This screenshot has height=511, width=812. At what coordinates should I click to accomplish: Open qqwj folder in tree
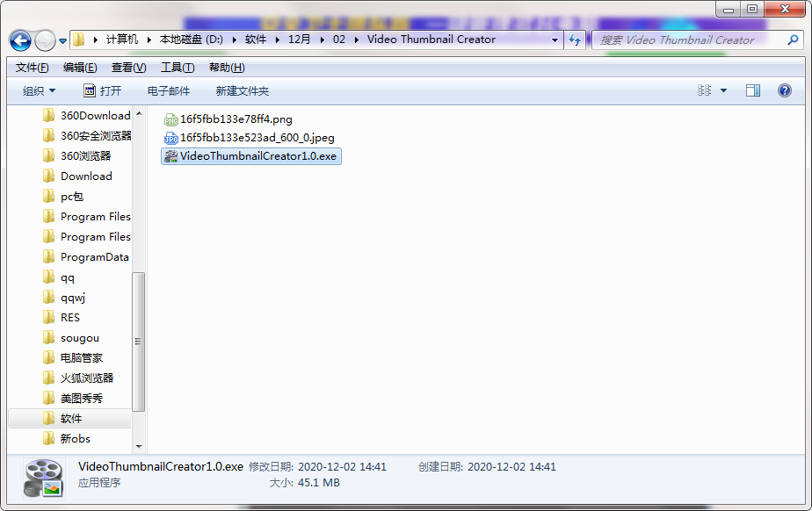pyautogui.click(x=72, y=298)
